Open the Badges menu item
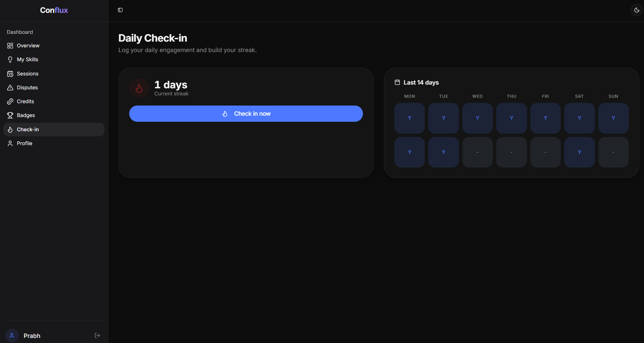Screen dimensions: 644x343 [x=54, y=115]
